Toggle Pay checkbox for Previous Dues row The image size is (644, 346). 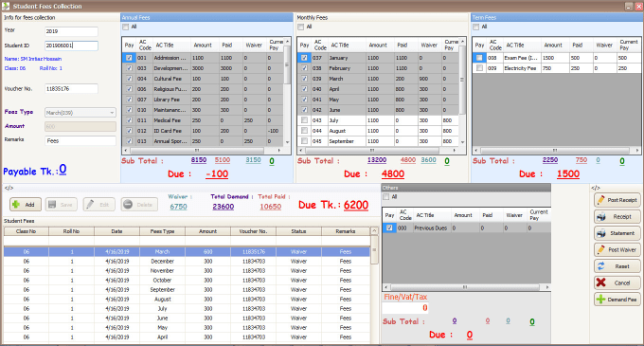389,228
